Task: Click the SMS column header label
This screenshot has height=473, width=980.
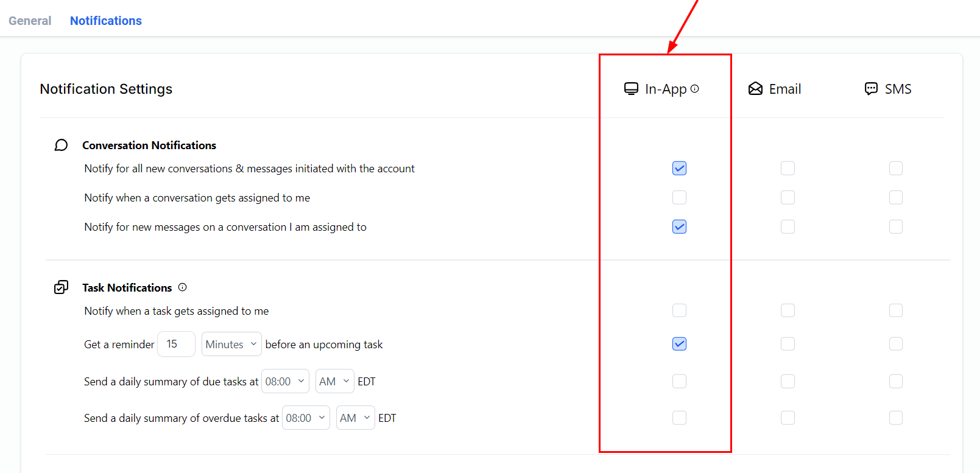Action: (x=898, y=89)
